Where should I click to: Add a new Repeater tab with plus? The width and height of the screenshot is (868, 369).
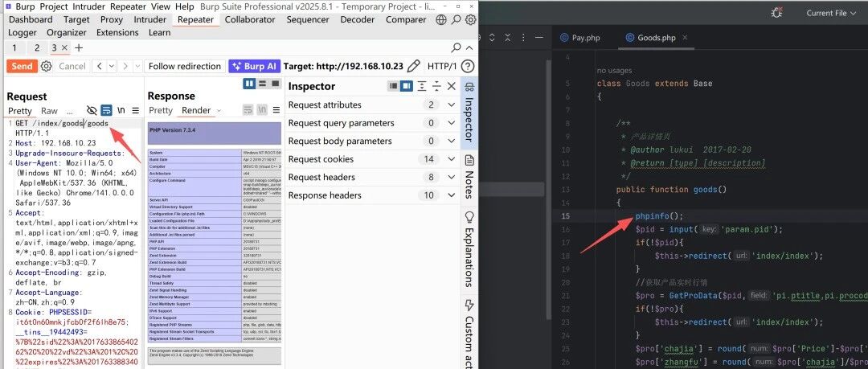[79, 48]
